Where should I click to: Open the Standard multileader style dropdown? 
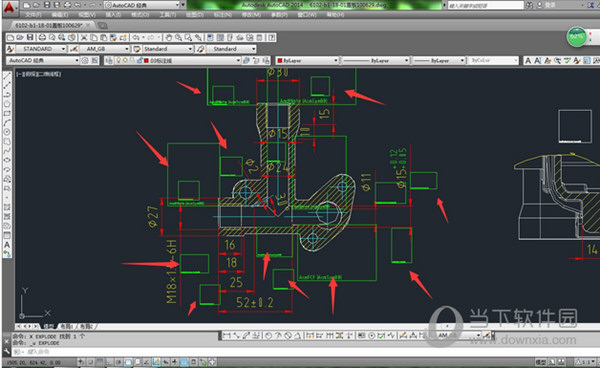231,49
